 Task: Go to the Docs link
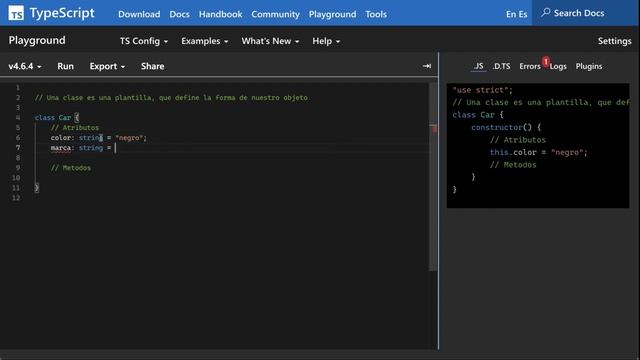click(180, 14)
